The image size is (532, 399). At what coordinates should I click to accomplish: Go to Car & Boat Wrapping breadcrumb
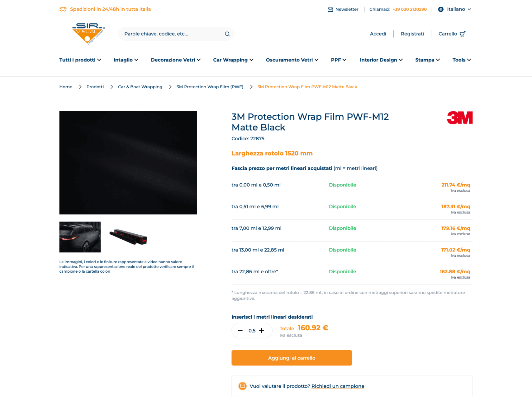click(x=140, y=87)
